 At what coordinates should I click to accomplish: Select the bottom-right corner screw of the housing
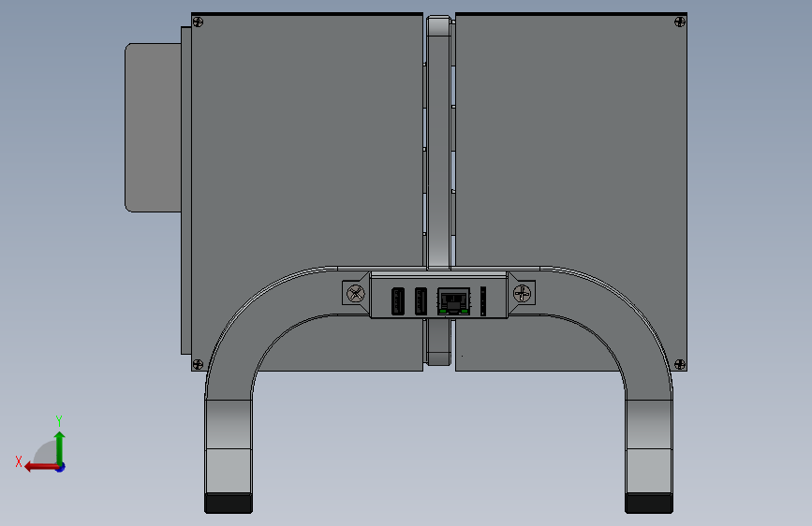[x=680, y=364]
